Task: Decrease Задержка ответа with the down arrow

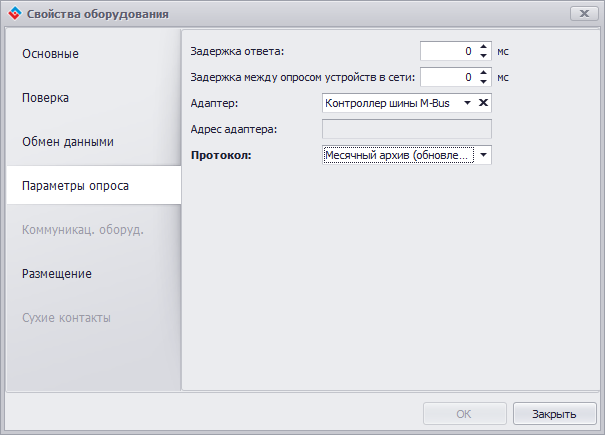Action: point(484,56)
